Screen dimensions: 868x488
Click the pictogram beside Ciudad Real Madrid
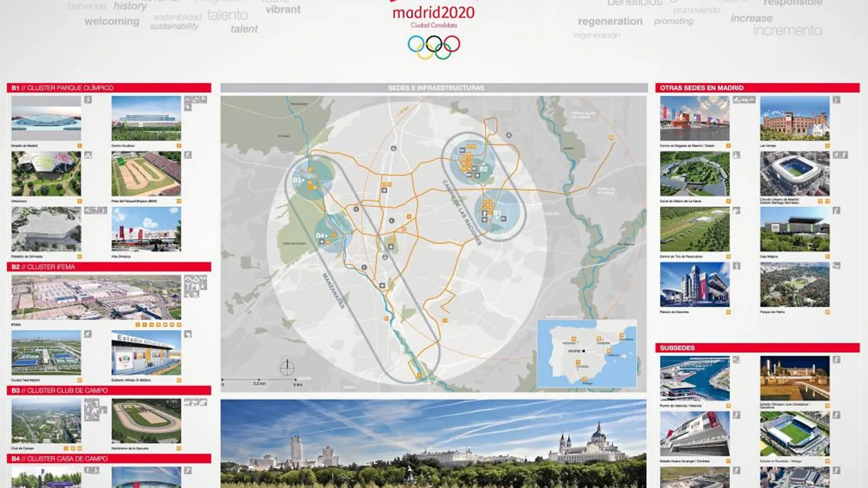(88, 334)
